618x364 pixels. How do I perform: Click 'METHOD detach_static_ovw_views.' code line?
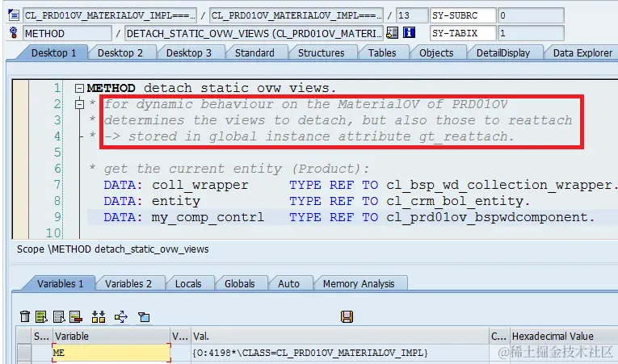pos(212,88)
